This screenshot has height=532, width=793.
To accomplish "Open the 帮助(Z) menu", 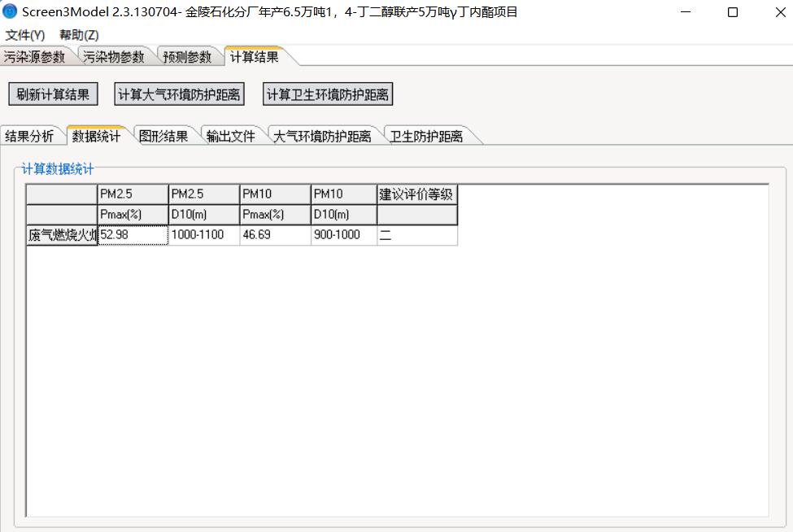I will pyautogui.click(x=79, y=35).
